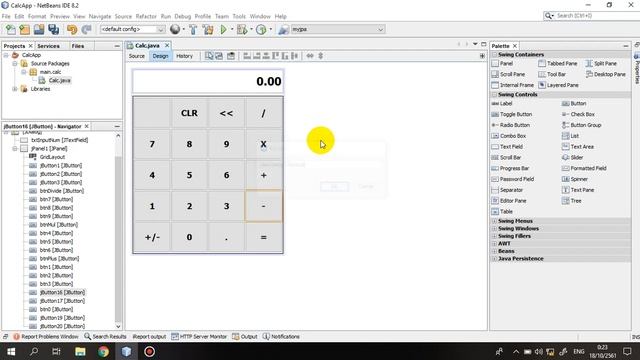Pick the Tabbed Pane palette item
This screenshot has width=640, height=360.
tap(558, 64)
